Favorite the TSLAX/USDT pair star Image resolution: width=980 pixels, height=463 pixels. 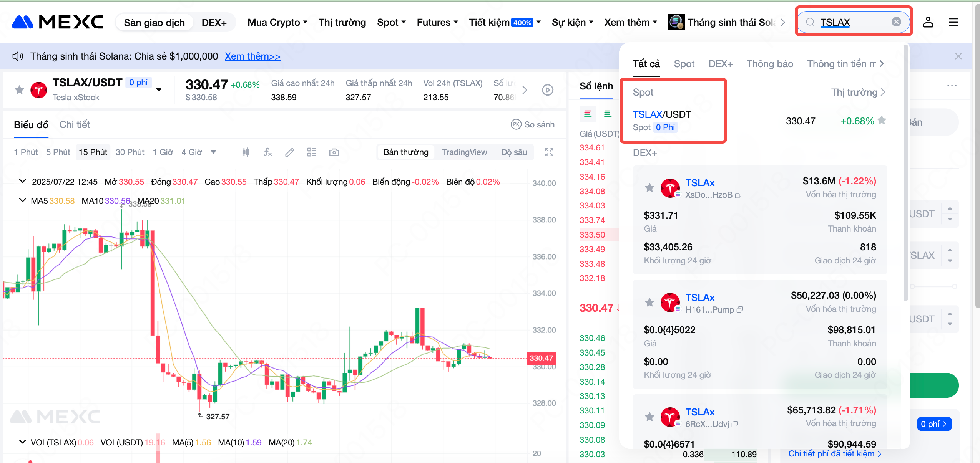pos(19,90)
